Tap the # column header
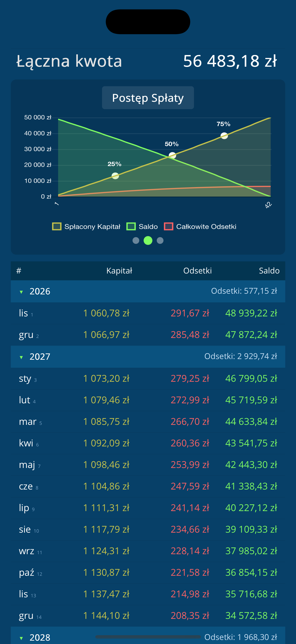The image size is (296, 644). coord(19,271)
